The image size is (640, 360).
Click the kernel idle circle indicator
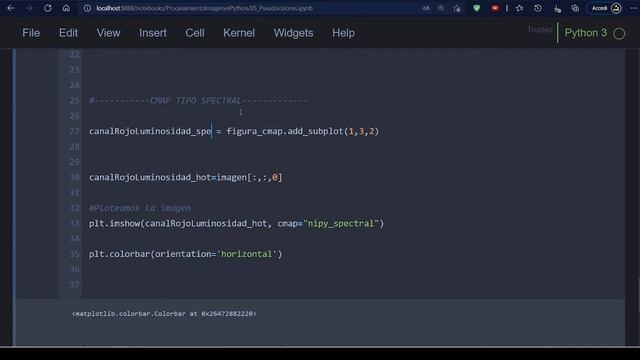tap(619, 33)
